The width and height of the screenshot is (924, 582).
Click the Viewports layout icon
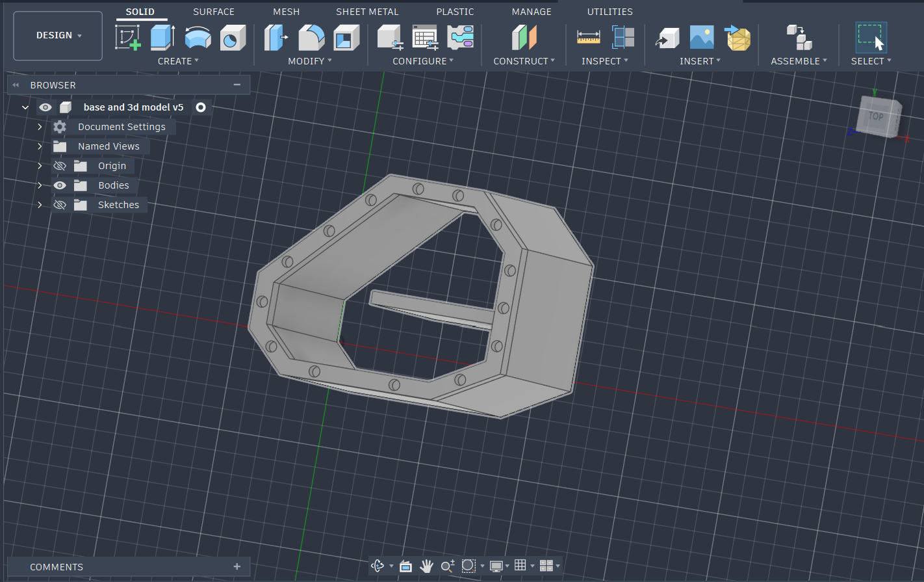[x=546, y=566]
